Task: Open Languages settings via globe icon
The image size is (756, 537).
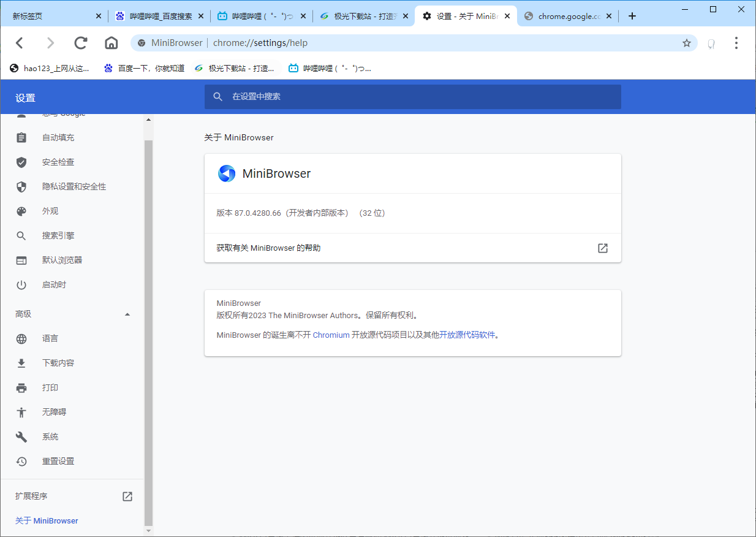Action: pyautogui.click(x=21, y=338)
